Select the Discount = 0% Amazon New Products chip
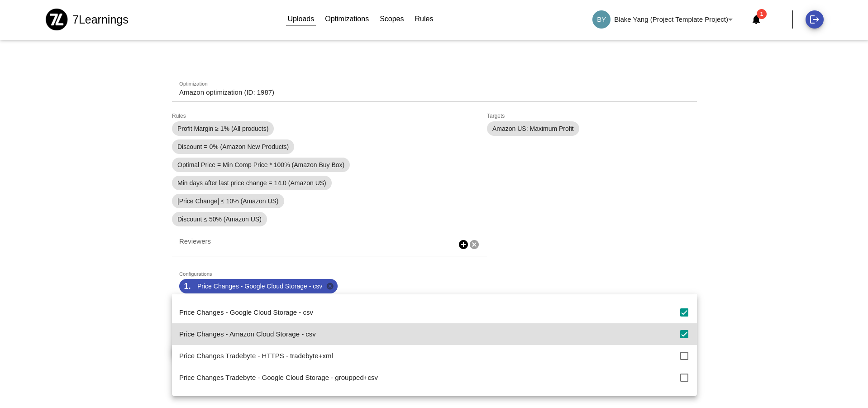 click(233, 147)
